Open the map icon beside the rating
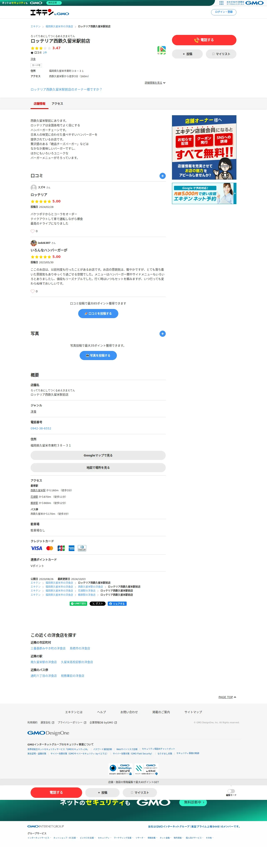Image resolution: width=267 pixels, height=868 pixels. click(161, 50)
